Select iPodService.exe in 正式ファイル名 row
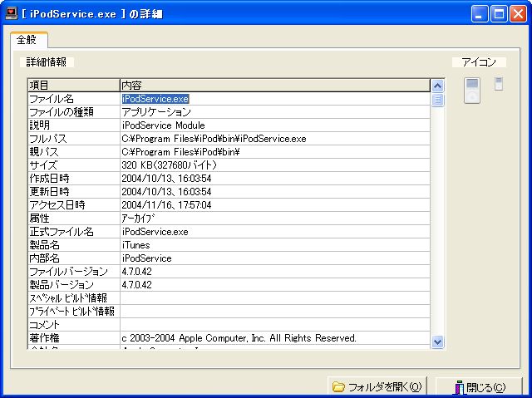 click(x=155, y=232)
